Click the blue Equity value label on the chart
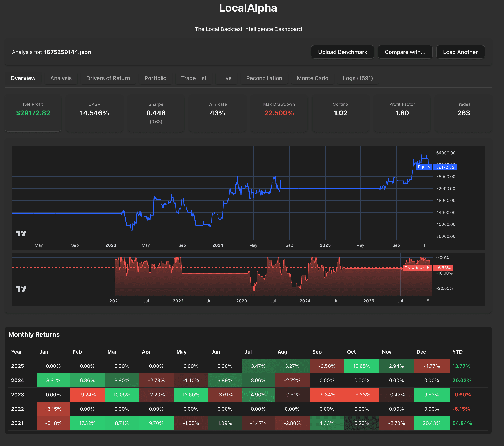Viewport: 504px width, 446px height. [445, 167]
